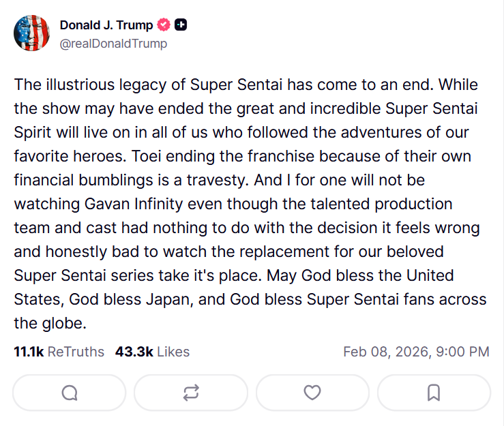504x426 pixels.
Task: Click the opening line "The illustrious legacy"
Action: click(83, 85)
